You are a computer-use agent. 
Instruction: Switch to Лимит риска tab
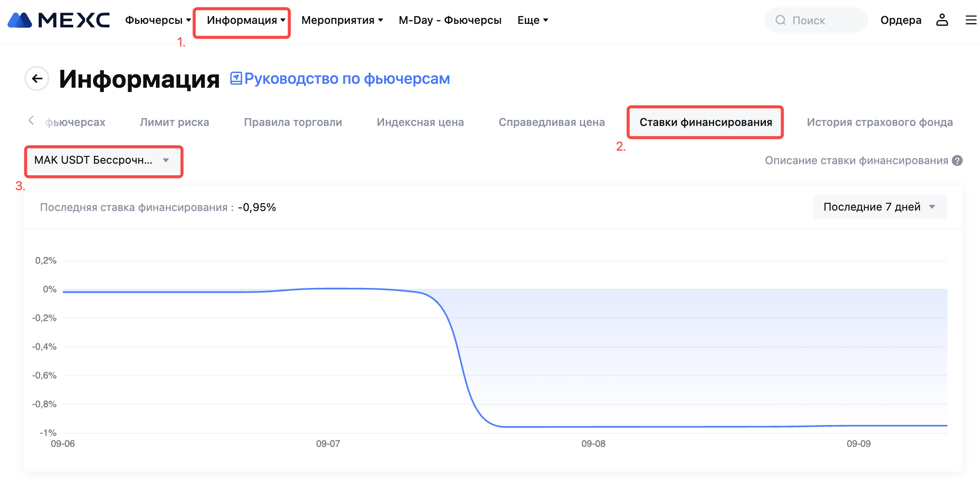coord(174,122)
